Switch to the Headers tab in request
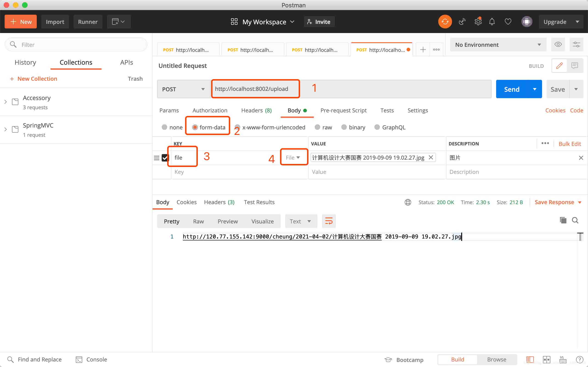The image size is (588, 367). 256,110
